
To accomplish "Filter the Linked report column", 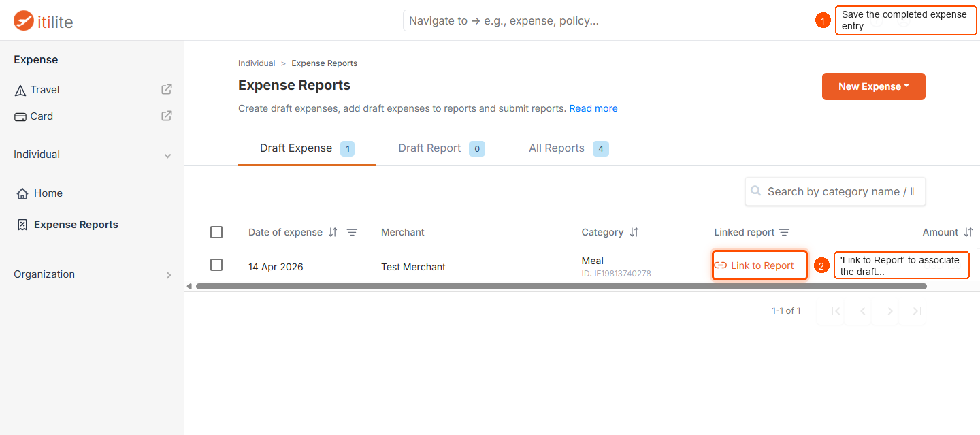I will click(x=784, y=232).
